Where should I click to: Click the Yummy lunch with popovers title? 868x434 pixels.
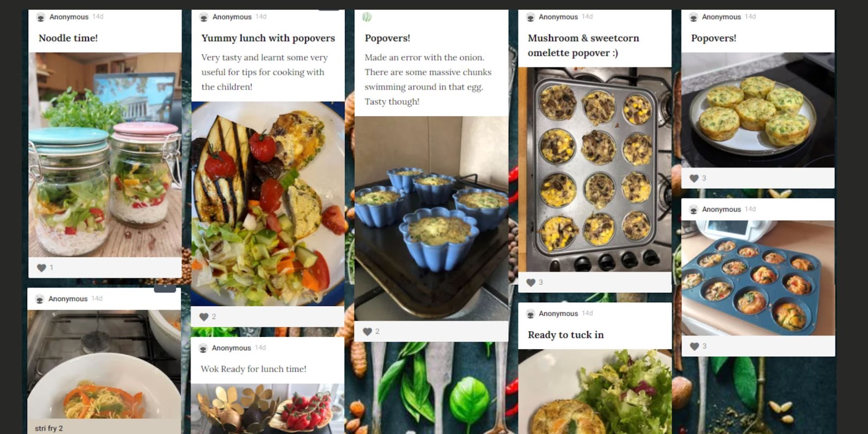268,38
